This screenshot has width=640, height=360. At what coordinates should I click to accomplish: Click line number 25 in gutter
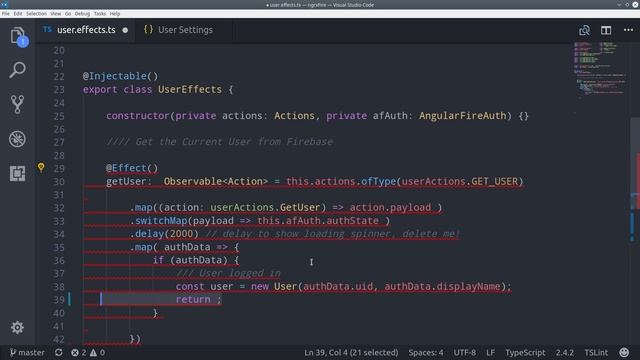click(x=59, y=116)
